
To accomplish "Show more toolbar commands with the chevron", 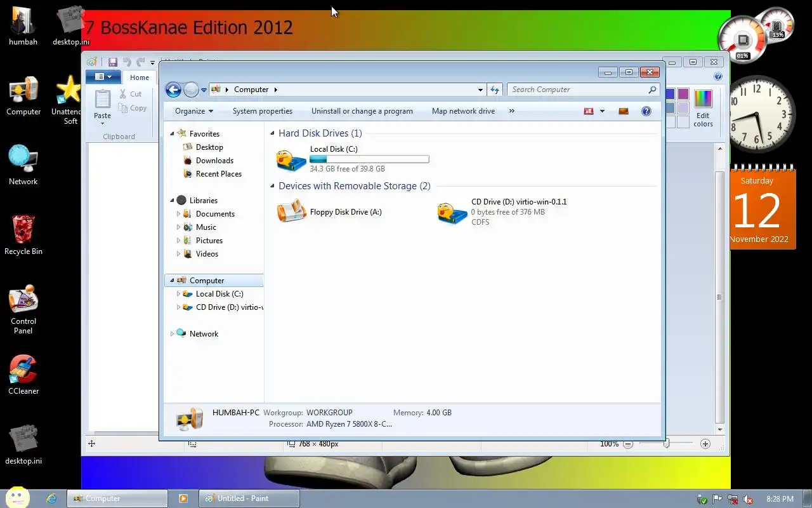I will 511,111.
